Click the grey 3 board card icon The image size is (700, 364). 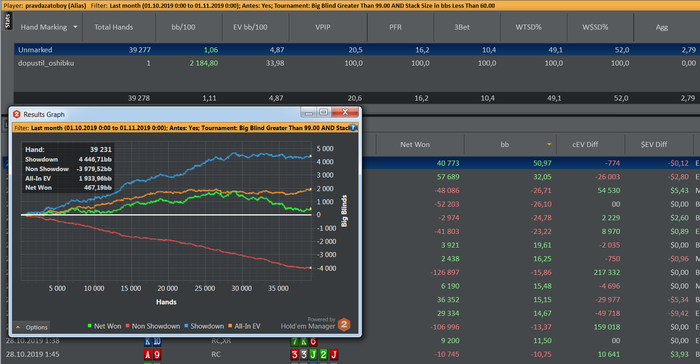(304, 355)
